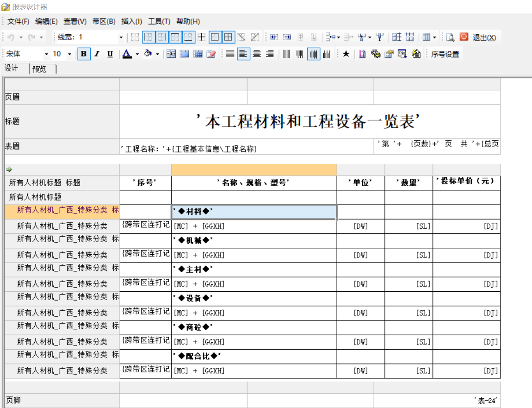Click the inner cross border icon

202,37
